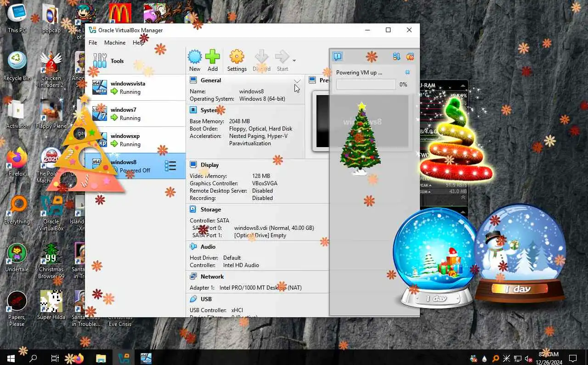The width and height of the screenshot is (588, 365).
Task: Click the VBoxSVGA graphics controller value
Action: coord(265,183)
